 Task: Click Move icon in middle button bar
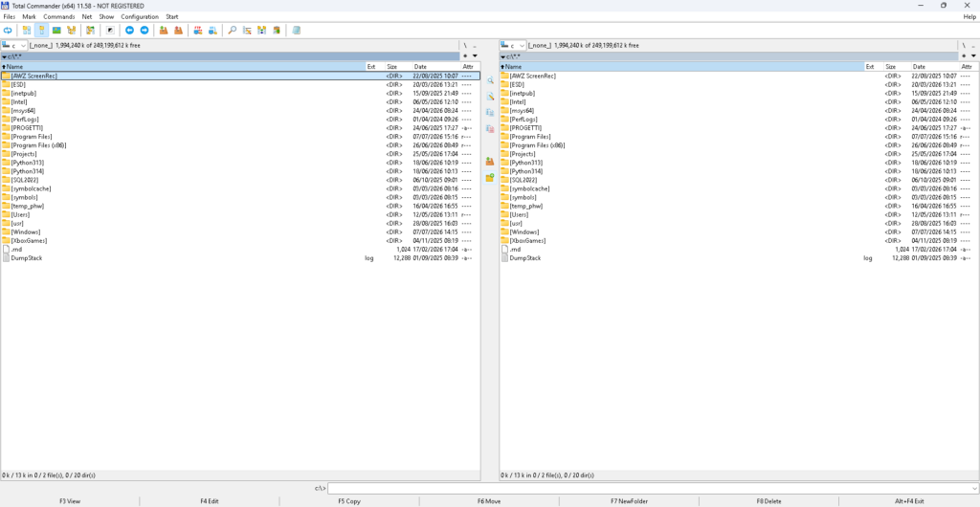point(491,128)
